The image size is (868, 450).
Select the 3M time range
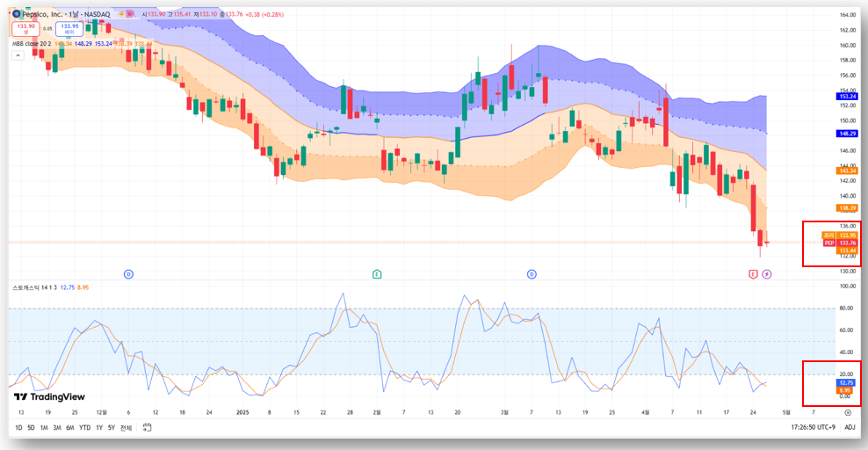pyautogui.click(x=57, y=428)
